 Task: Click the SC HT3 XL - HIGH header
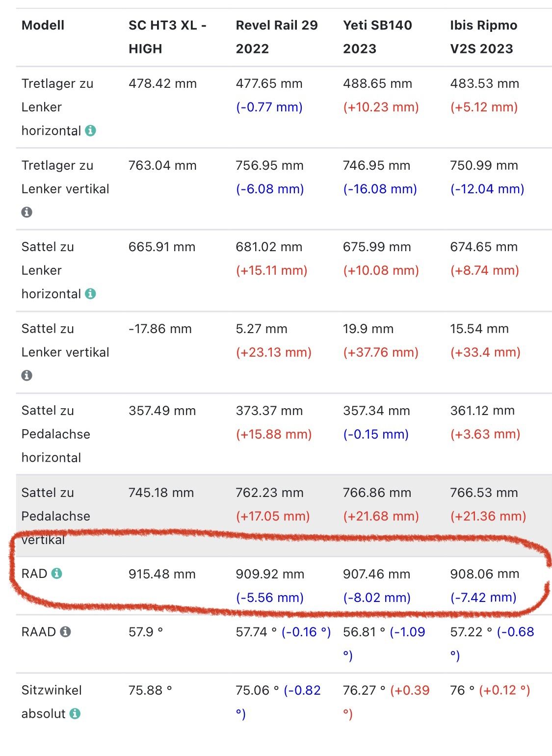(x=167, y=37)
